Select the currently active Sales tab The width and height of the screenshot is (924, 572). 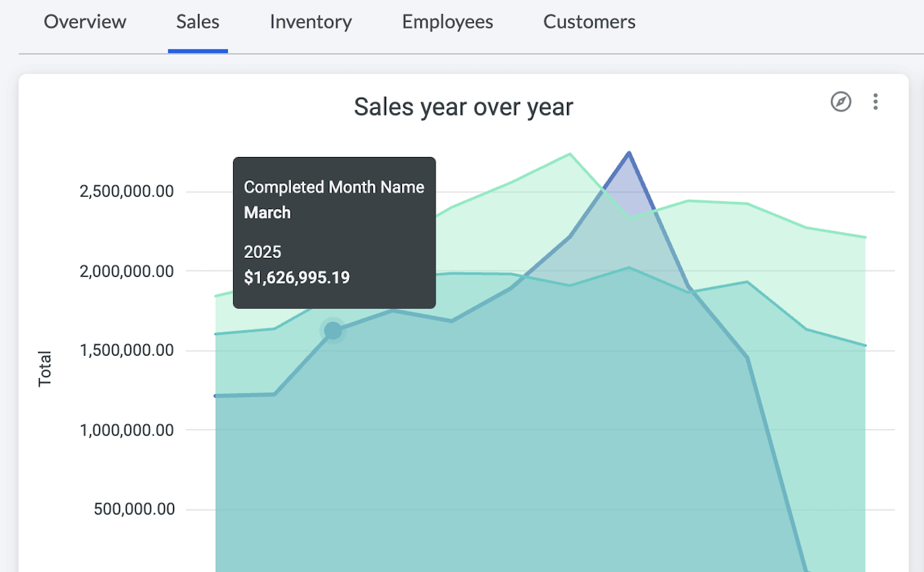click(x=197, y=22)
